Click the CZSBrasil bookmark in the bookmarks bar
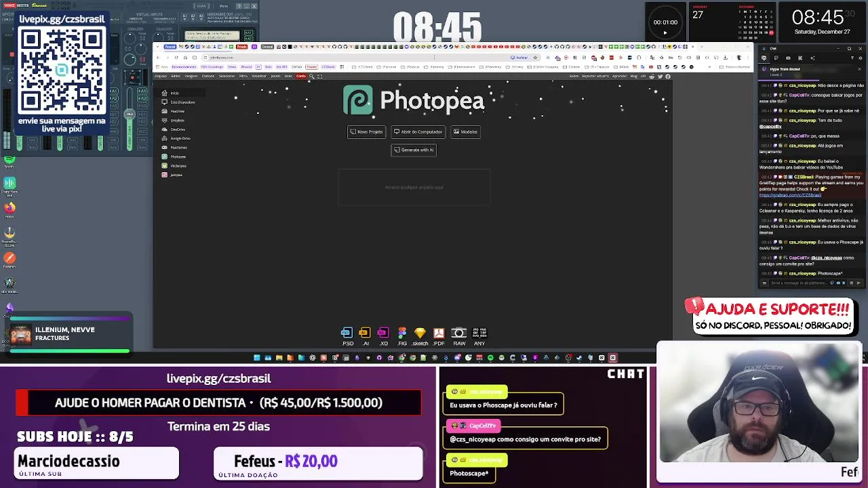This screenshot has width=868, height=488. point(328,67)
